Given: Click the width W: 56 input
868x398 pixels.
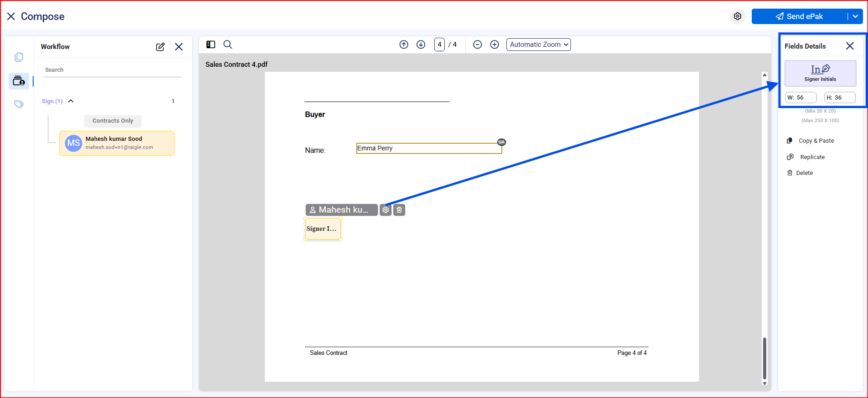Looking at the screenshot, I should point(802,98).
